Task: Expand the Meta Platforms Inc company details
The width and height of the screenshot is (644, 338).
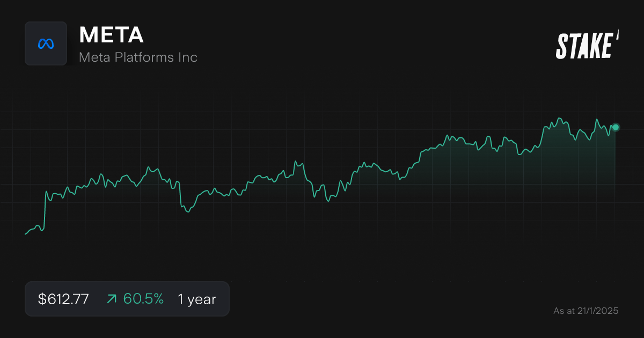Action: click(138, 57)
